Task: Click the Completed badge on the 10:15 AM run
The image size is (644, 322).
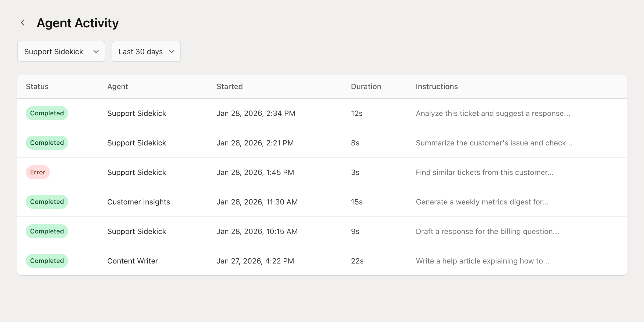Action: tap(47, 231)
